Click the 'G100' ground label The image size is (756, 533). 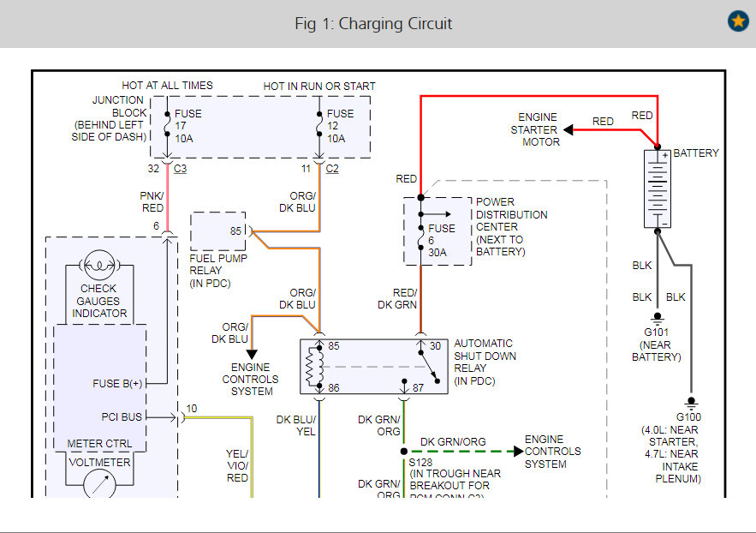tap(688, 416)
